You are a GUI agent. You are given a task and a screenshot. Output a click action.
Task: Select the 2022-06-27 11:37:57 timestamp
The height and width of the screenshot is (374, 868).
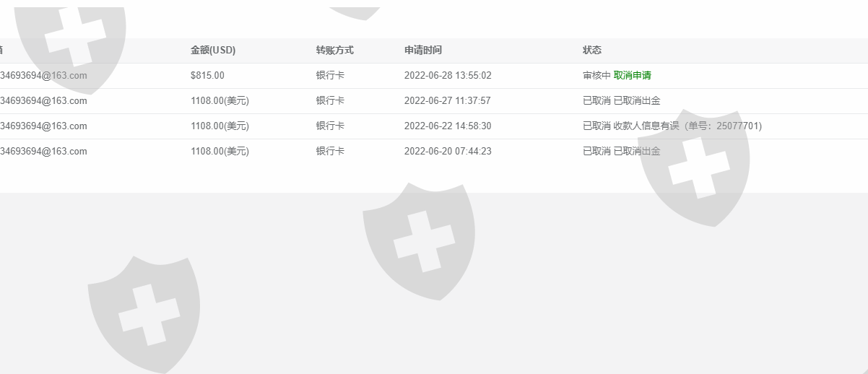(448, 100)
